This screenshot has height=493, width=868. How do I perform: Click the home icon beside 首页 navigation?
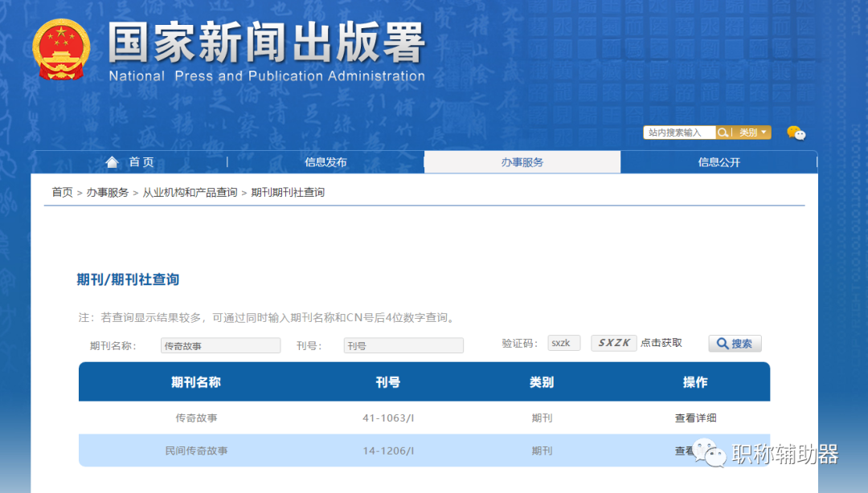(x=112, y=161)
